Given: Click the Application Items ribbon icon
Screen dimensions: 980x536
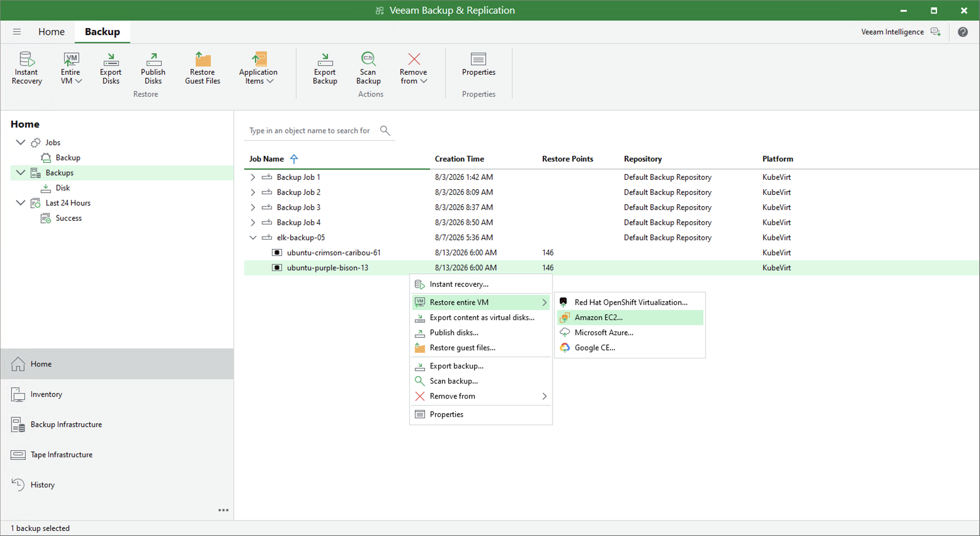Looking at the screenshot, I should [259, 59].
